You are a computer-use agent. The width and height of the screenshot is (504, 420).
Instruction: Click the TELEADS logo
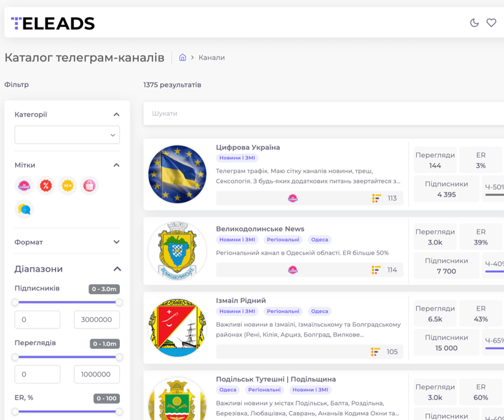(53, 23)
